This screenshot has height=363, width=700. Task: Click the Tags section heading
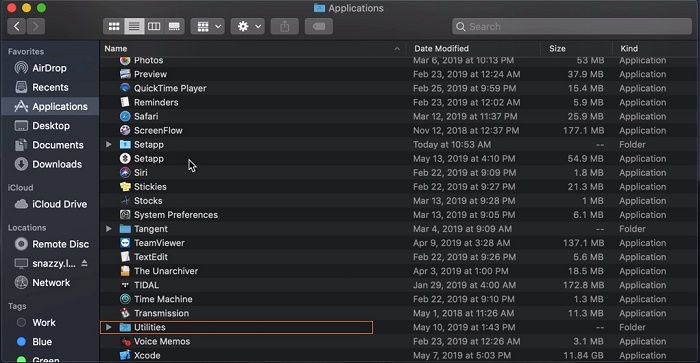point(17,306)
